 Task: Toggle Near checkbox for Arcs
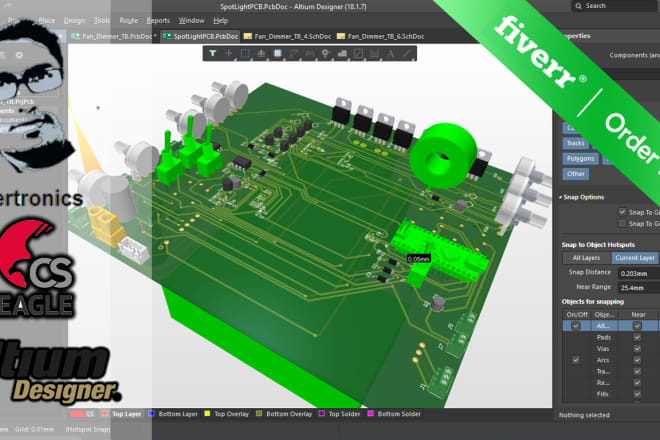pos(637,360)
